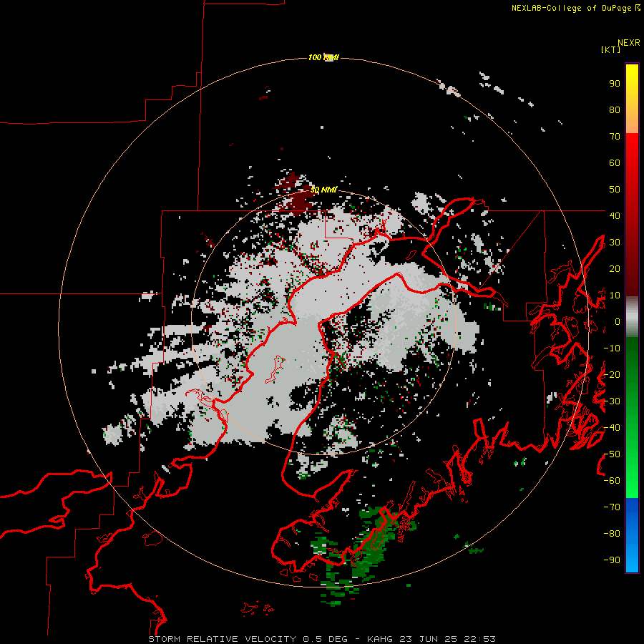The image size is (644, 644).
Task: Click the -10 label on the velocity scale
Action: (612, 348)
